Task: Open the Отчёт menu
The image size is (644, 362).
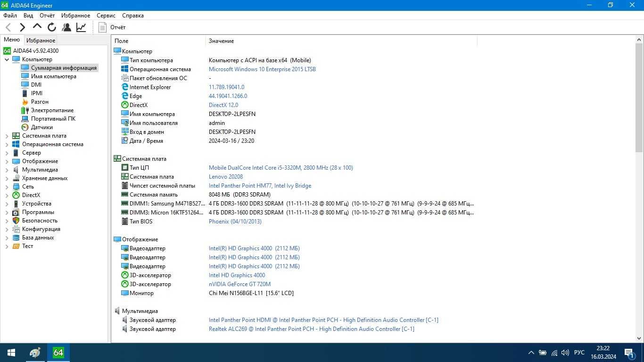Action: pyautogui.click(x=47, y=16)
